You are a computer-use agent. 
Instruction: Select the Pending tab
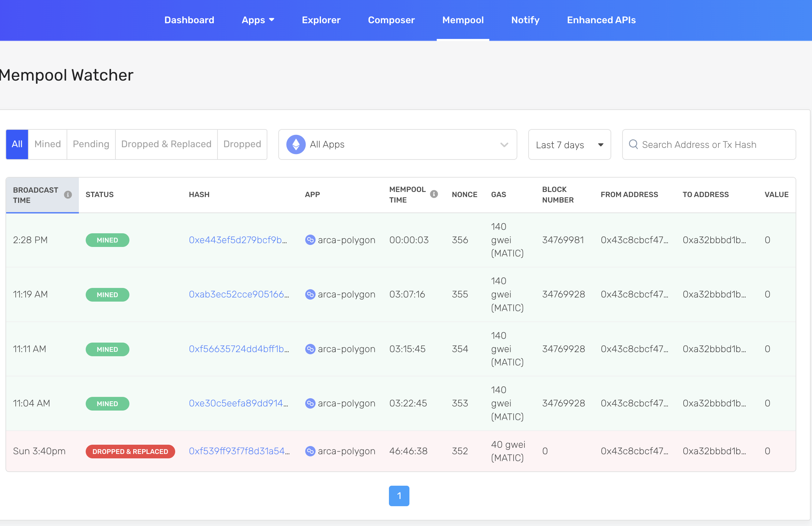(90, 144)
